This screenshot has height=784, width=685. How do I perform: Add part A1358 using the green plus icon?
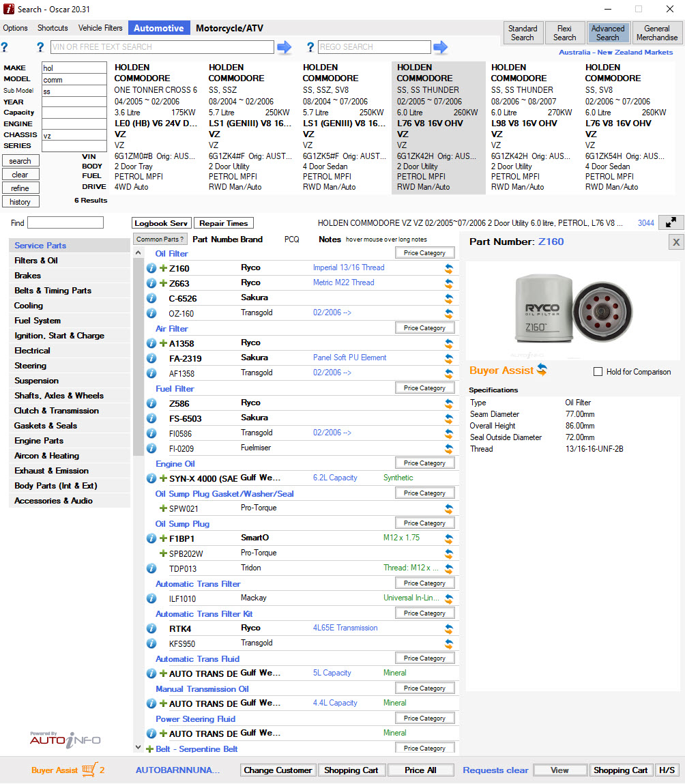(163, 343)
